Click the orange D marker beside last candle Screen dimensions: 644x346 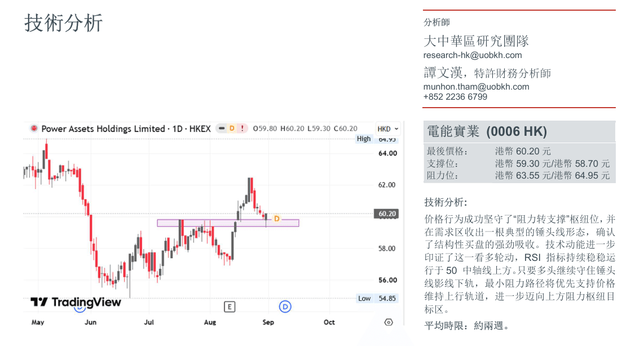click(x=277, y=219)
